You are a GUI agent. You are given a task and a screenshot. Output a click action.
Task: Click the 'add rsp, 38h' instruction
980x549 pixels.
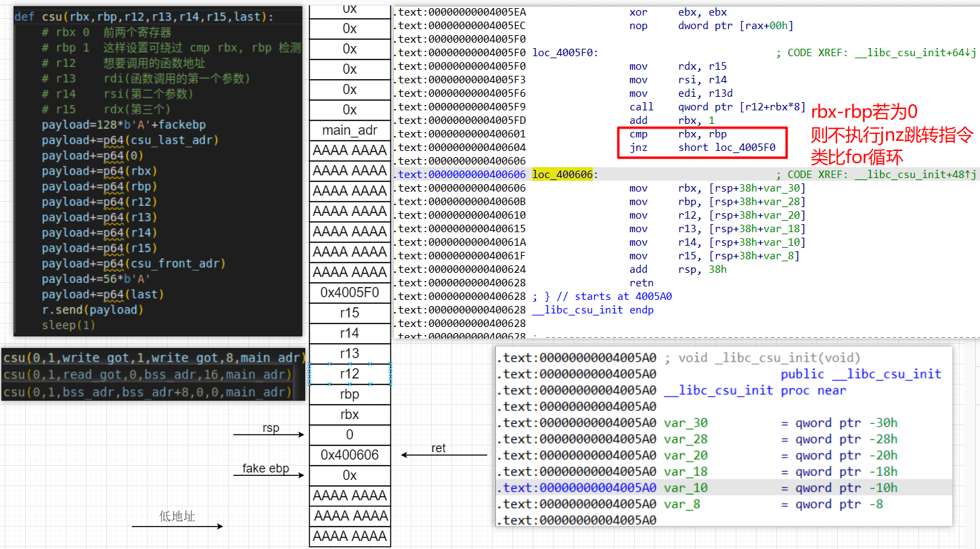pyautogui.click(x=678, y=269)
